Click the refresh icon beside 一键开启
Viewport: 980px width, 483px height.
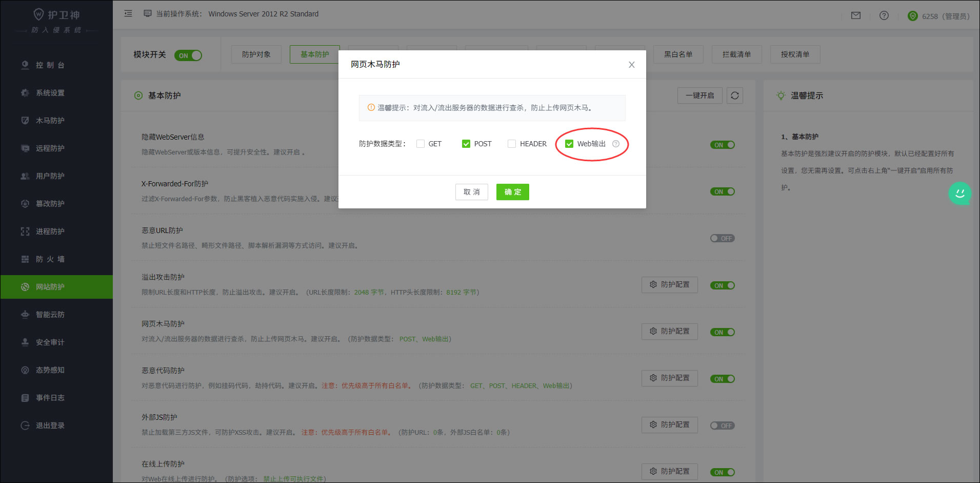click(734, 95)
